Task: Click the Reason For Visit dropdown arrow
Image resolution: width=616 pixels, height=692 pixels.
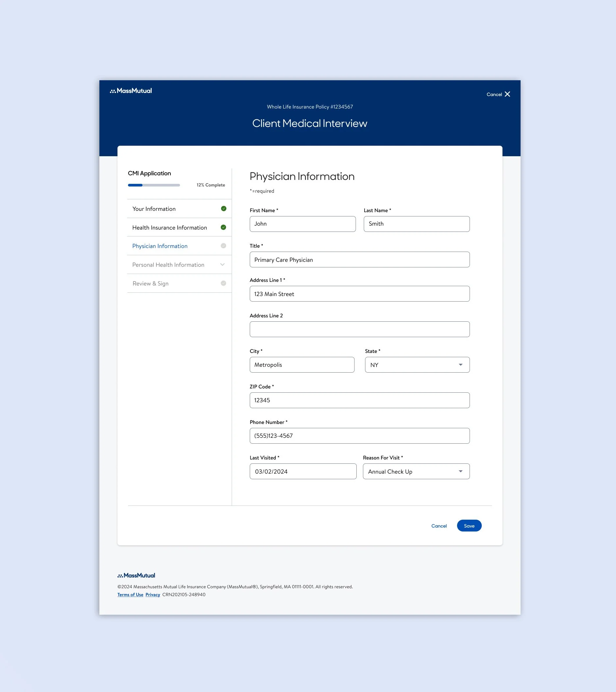Action: pos(461,472)
